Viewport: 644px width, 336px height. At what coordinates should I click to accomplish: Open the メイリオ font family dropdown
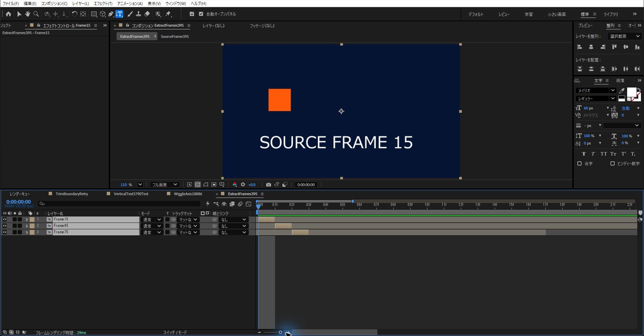(x=596, y=91)
